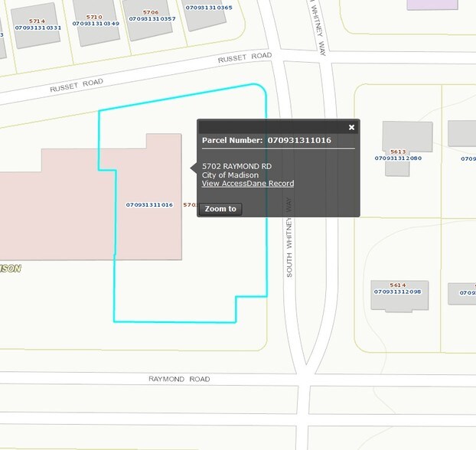Open the View AccessDane Record link
The width and height of the screenshot is (476, 450).
point(248,184)
